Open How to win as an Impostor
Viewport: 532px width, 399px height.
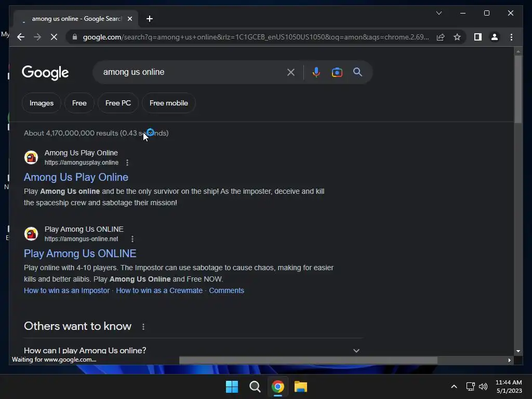tap(67, 290)
